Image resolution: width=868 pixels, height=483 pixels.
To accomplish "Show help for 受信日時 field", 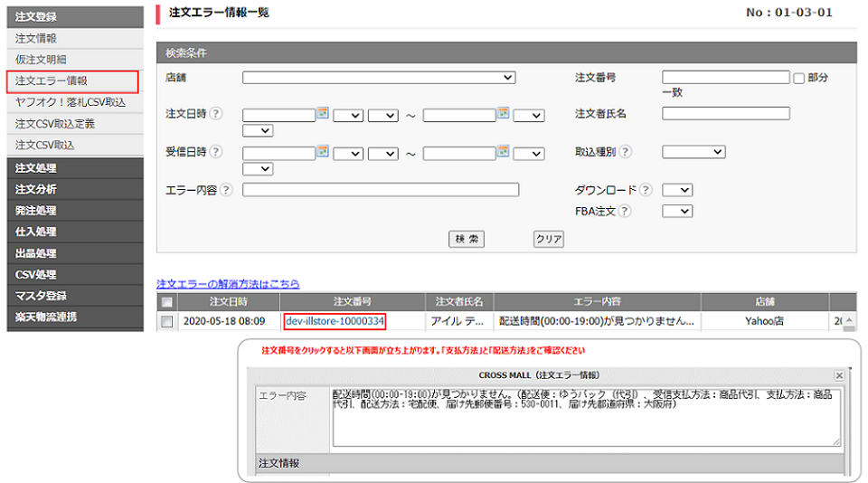I will [x=216, y=151].
